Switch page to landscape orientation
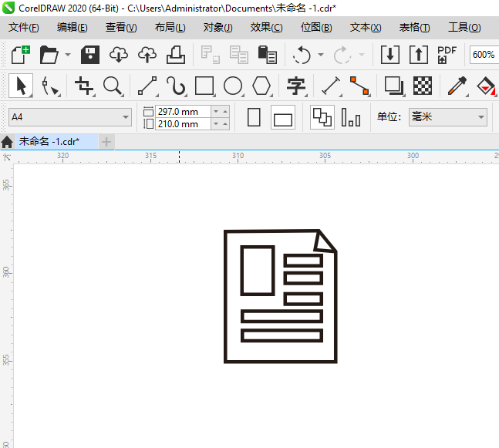Image resolution: width=499 pixels, height=448 pixels. pyautogui.click(x=283, y=119)
